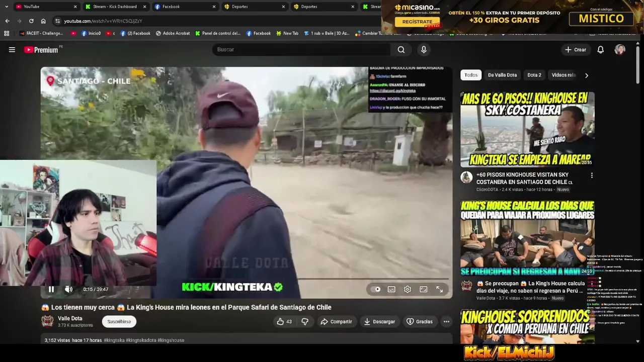Open the #kingshouse hashtag link
The height and width of the screenshot is (362, 644).
point(171,340)
